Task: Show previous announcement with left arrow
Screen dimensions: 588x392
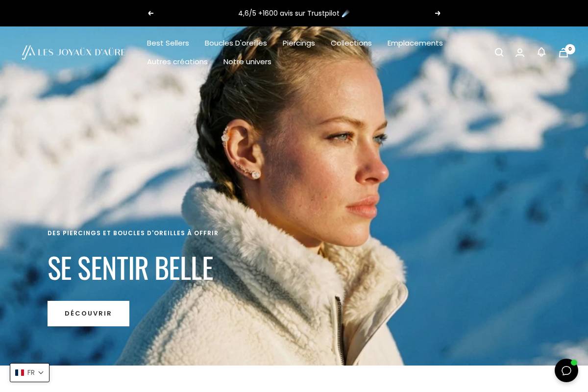Action: click(150, 13)
